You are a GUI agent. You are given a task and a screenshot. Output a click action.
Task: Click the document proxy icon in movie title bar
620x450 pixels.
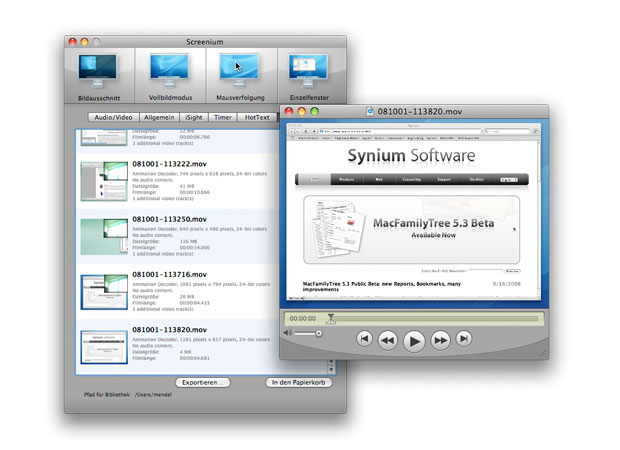(370, 112)
